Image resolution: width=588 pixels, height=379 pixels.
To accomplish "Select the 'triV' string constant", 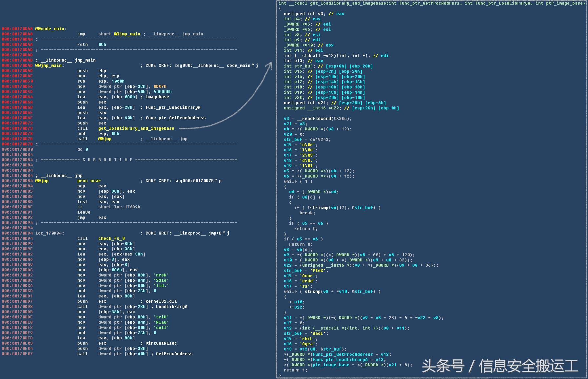I will click(x=161, y=317).
